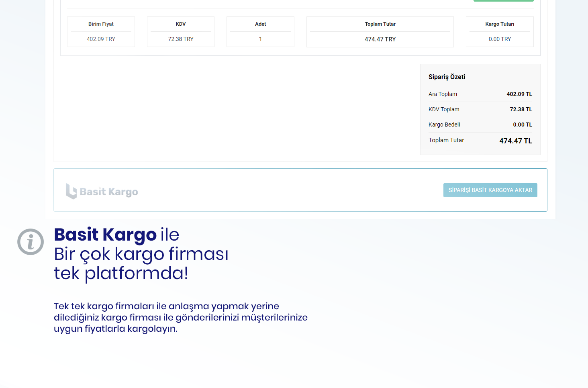Click the 474.47 TRY total in table
Viewport: 588px width, 388px height.
click(380, 39)
